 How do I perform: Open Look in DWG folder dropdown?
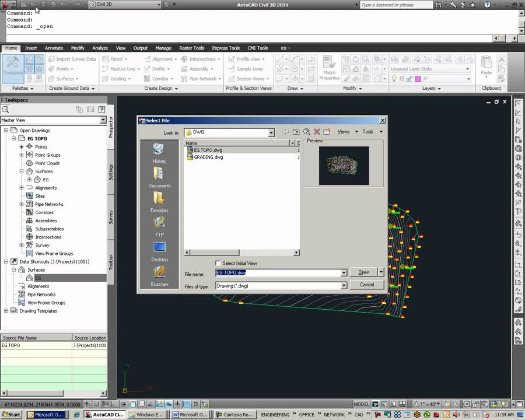[x=271, y=132]
